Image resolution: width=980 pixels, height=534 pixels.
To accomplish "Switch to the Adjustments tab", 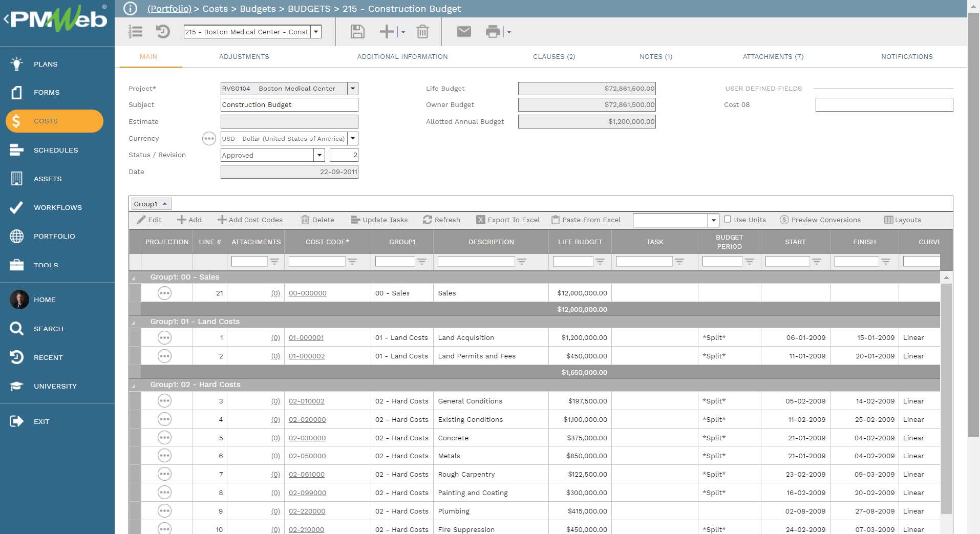I will click(x=244, y=56).
